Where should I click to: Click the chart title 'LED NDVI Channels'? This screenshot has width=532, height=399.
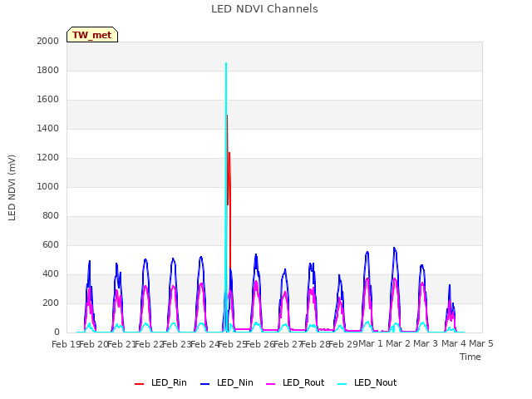[x=264, y=9]
